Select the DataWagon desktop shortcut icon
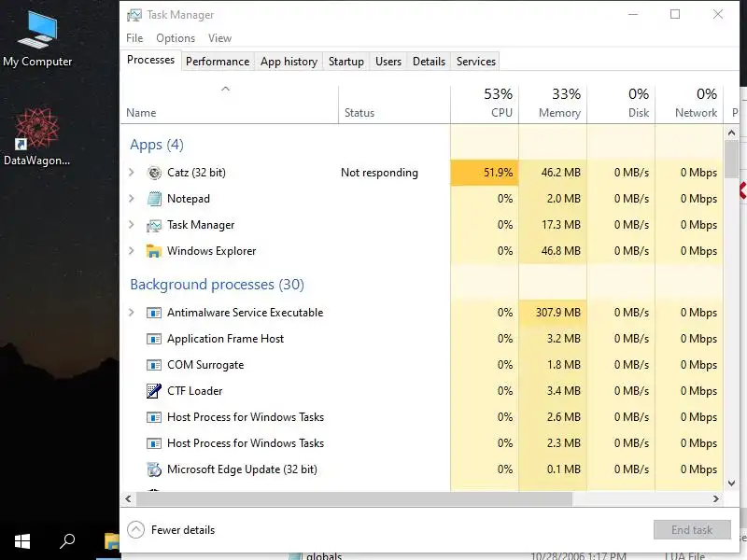Screen dimensions: 747x560 [x=36, y=129]
